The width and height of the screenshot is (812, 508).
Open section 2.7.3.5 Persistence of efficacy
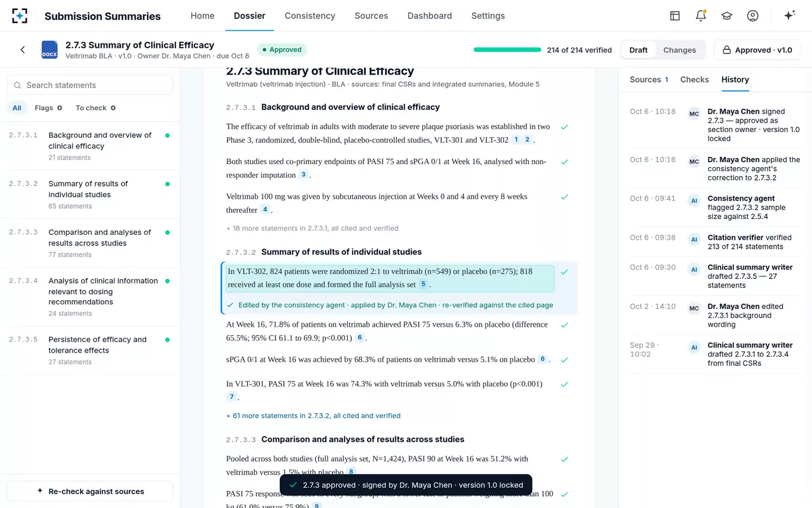[90, 350]
